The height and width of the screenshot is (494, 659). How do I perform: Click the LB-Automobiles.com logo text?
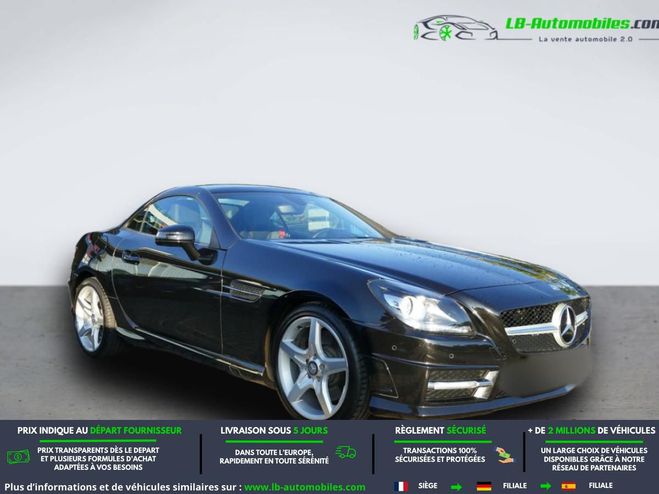tap(582, 24)
